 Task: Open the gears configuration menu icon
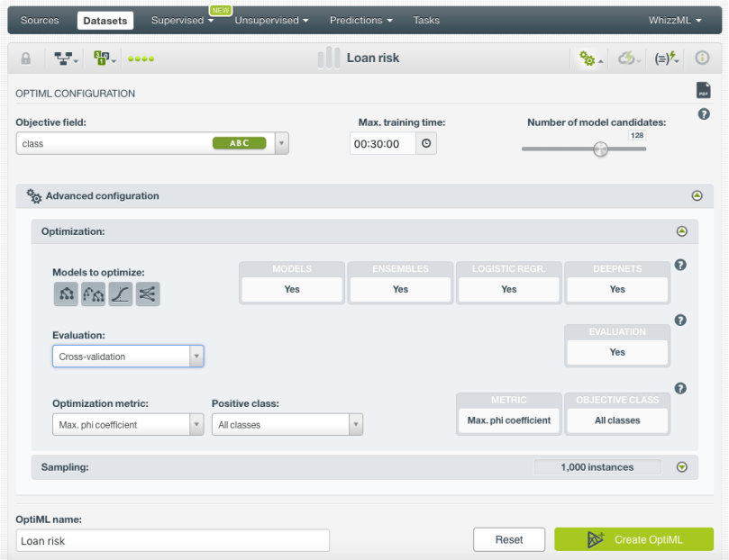[x=591, y=59]
